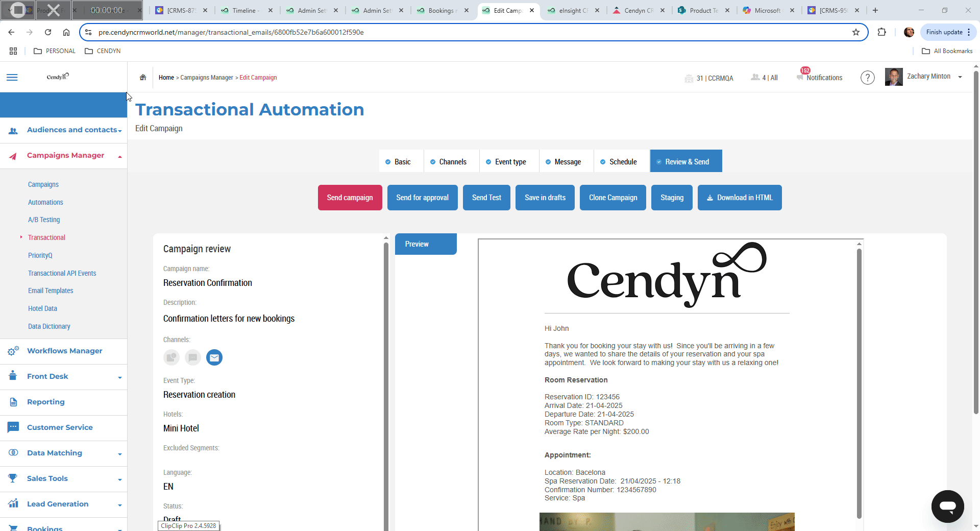Click Clone Campaign
This screenshot has height=531, width=980.
[x=613, y=198]
